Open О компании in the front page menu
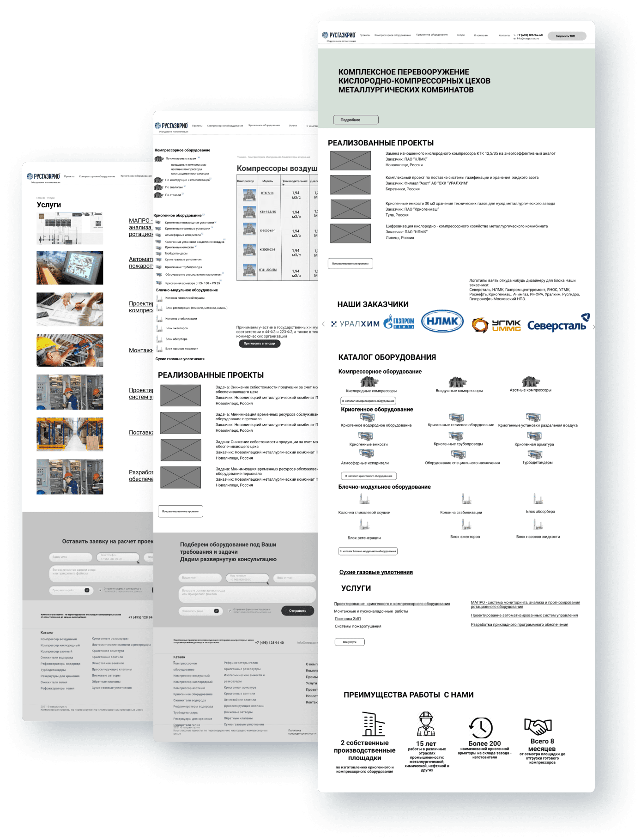The height and width of the screenshot is (840, 641). click(481, 35)
